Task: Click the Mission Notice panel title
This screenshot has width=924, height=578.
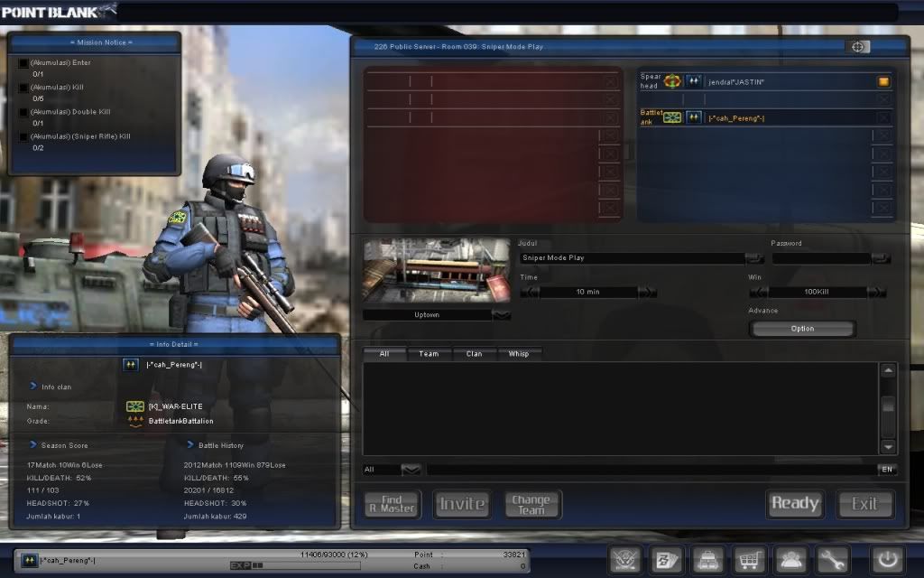Action: click(101, 42)
